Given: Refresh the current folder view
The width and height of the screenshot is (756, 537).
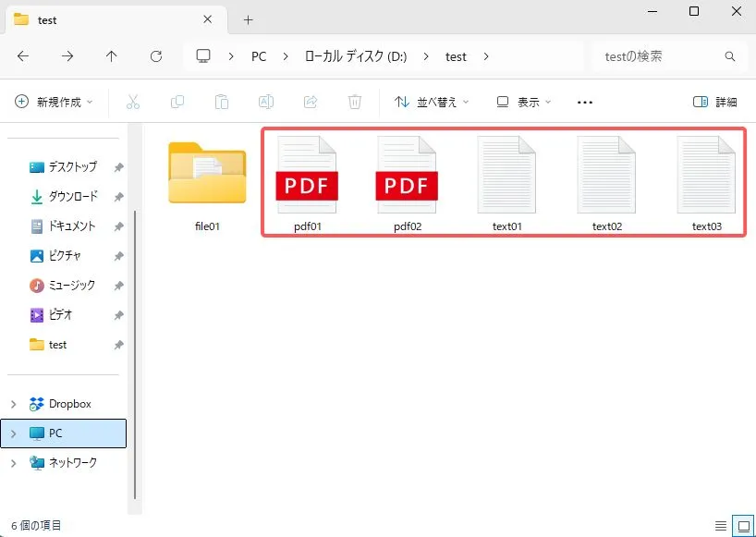Looking at the screenshot, I should (156, 56).
